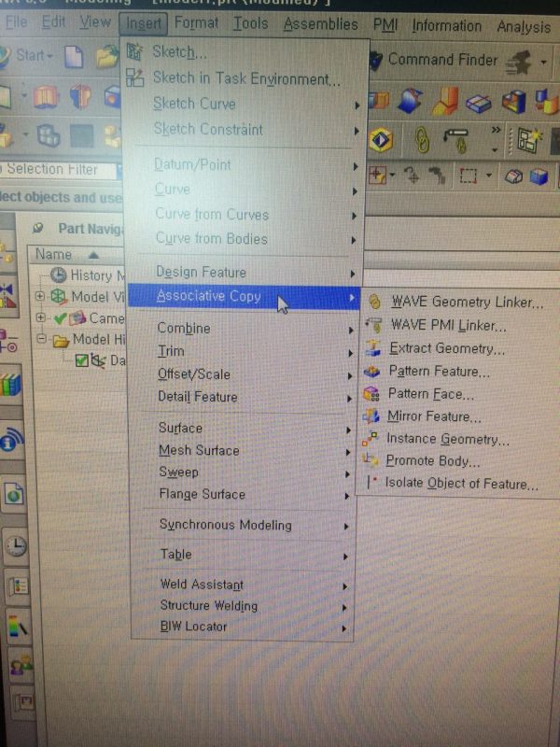Click the roles people sidebar icon

pos(21,664)
